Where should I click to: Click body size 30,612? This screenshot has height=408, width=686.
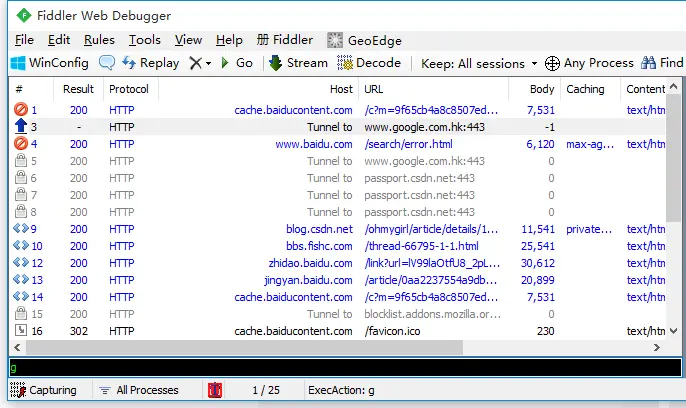pos(538,263)
